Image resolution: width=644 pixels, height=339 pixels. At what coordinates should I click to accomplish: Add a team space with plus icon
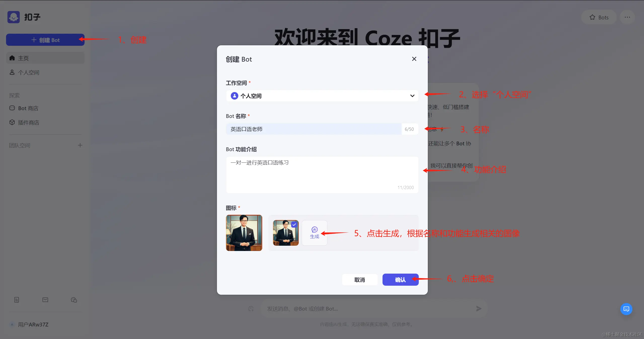(80, 145)
